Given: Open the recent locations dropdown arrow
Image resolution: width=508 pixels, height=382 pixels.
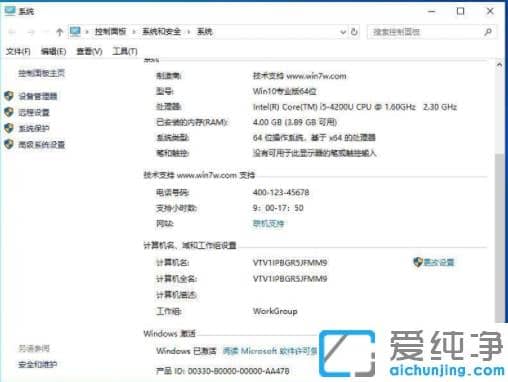Looking at the screenshot, I should [x=46, y=32].
